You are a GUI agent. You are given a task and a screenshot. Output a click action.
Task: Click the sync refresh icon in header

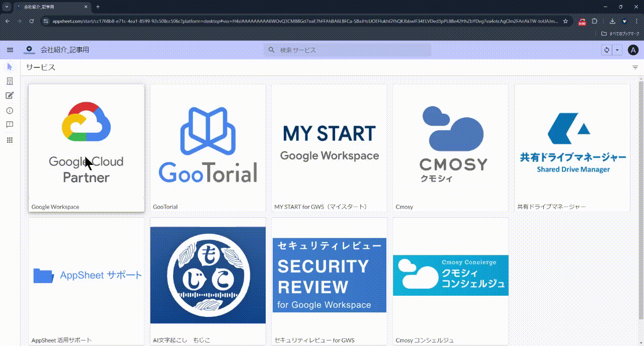(x=607, y=50)
